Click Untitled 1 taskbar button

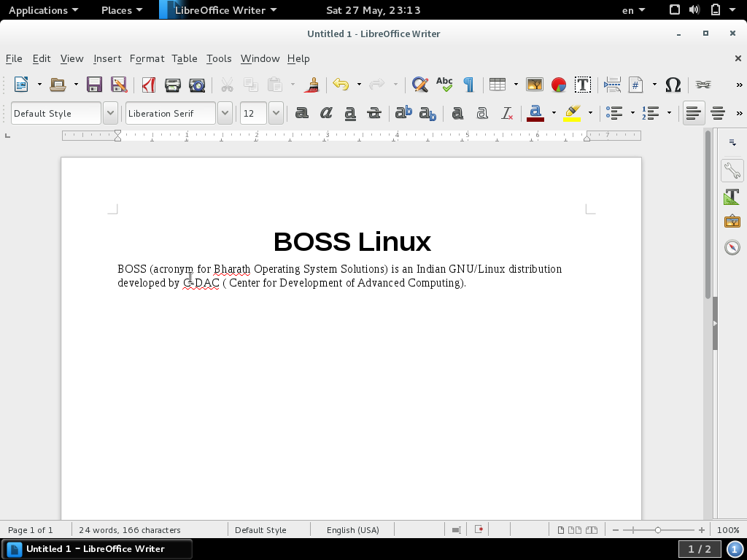coord(97,549)
